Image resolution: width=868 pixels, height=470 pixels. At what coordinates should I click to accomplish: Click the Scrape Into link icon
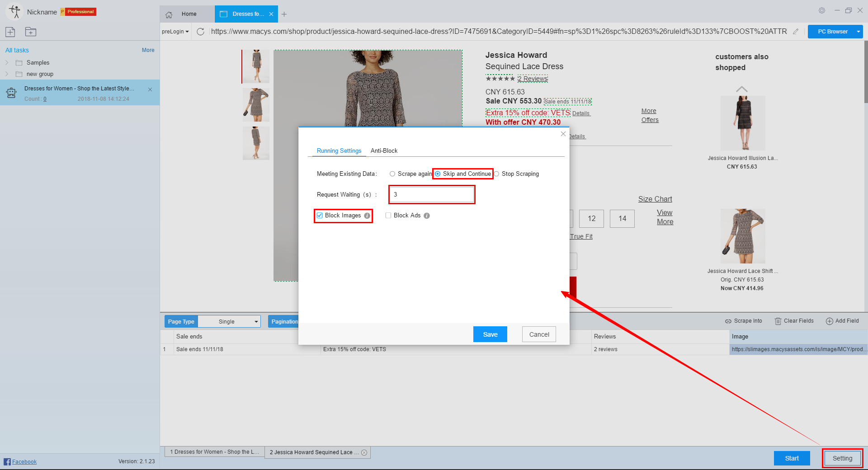click(728, 321)
